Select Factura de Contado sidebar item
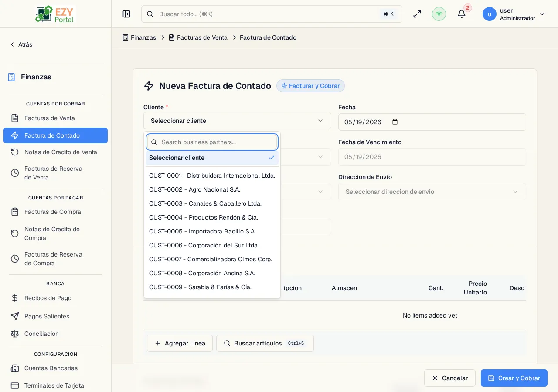 tap(55, 135)
